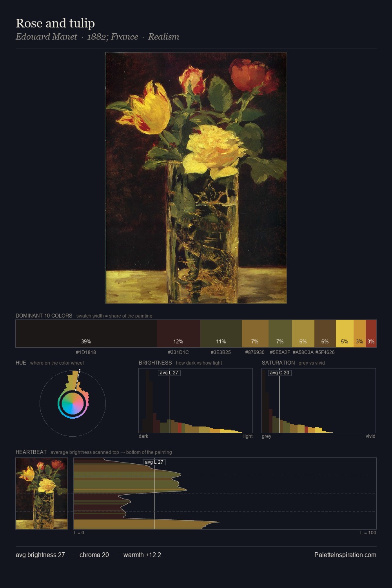Click the SATURATION section heading
Image resolution: width=392 pixels, height=588 pixels.
click(x=278, y=363)
